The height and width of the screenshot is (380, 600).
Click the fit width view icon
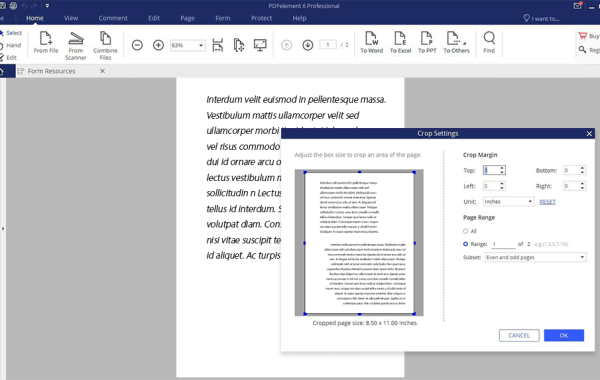218,45
